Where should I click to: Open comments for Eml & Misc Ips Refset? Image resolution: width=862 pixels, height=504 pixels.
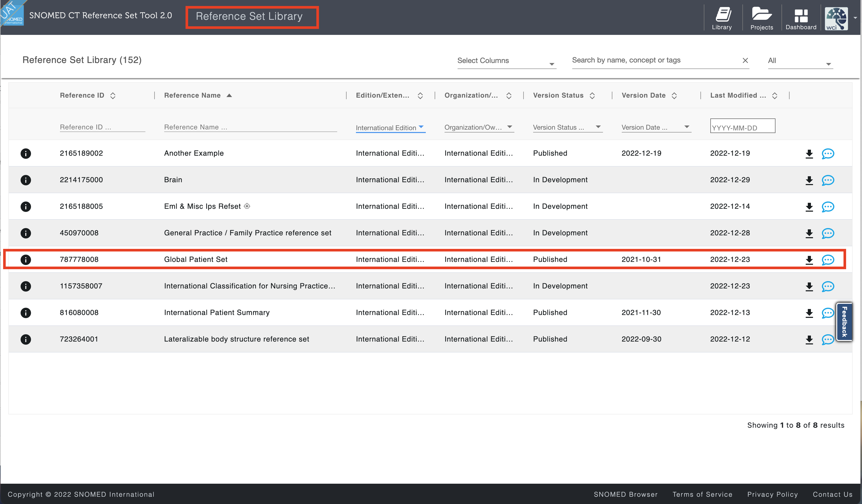tap(828, 207)
